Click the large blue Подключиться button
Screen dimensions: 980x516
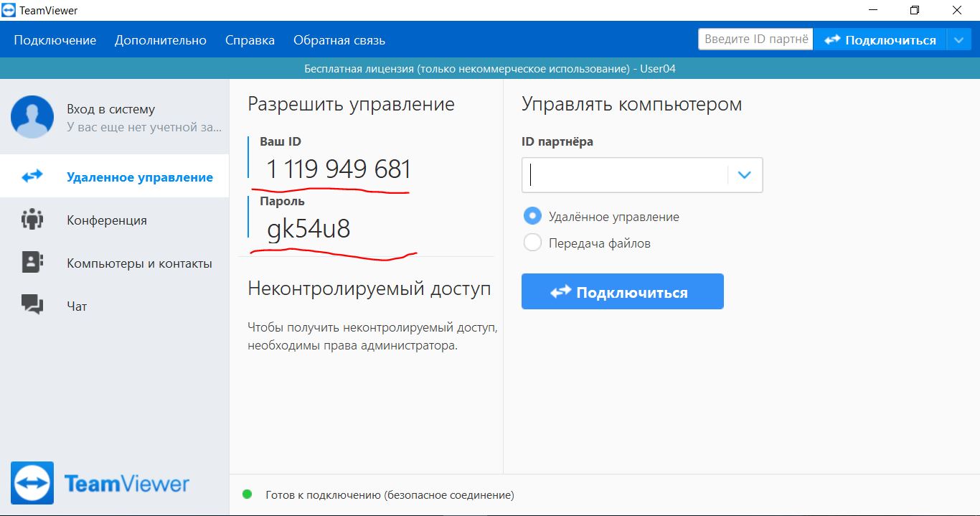[x=623, y=291]
